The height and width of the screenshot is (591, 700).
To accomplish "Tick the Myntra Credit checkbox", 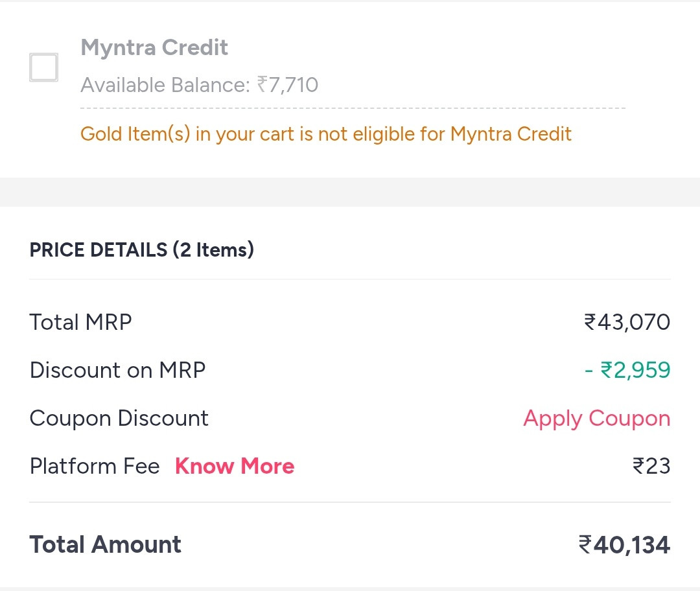I will (43, 67).
